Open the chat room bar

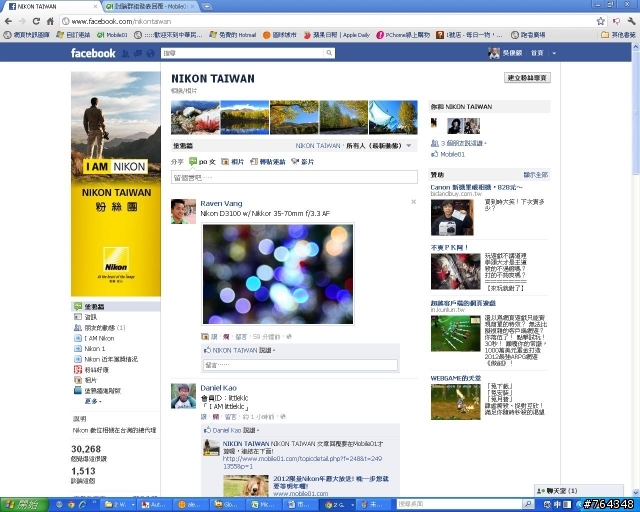point(579,490)
